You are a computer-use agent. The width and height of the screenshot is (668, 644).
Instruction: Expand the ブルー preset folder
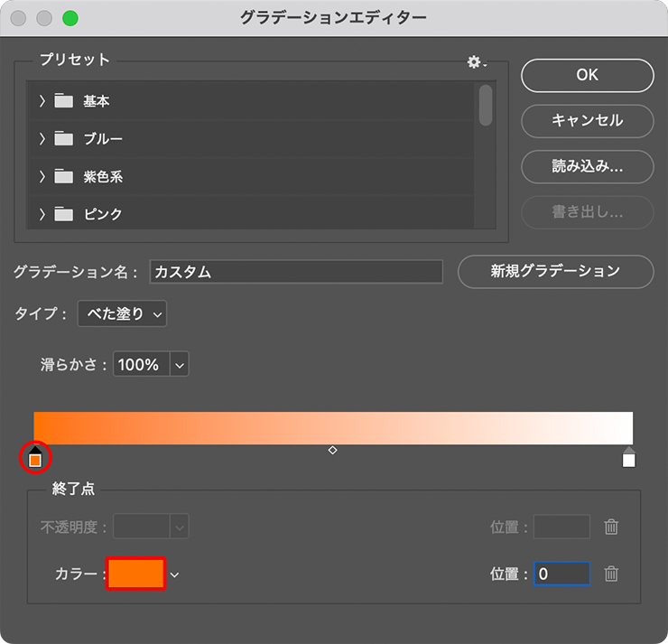pyautogui.click(x=42, y=139)
